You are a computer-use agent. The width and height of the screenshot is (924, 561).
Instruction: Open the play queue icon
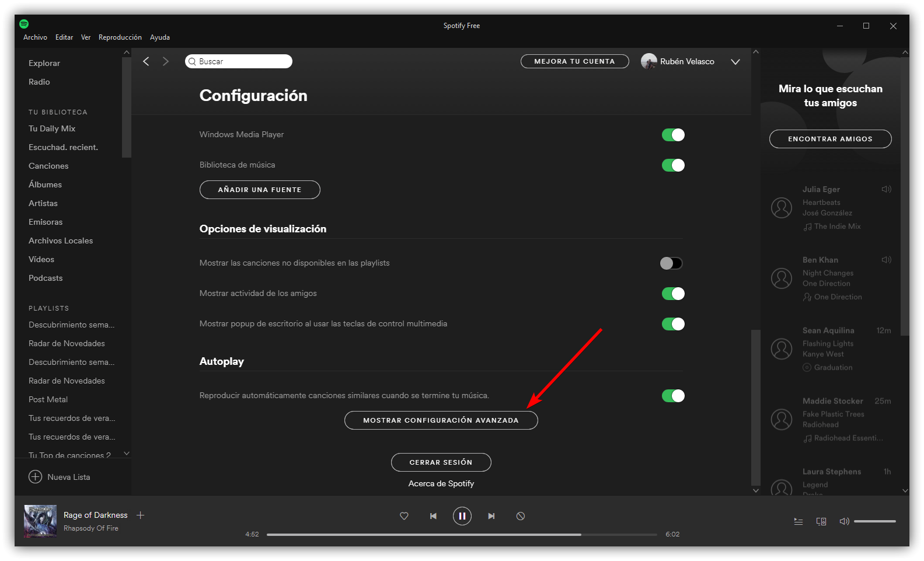point(799,521)
